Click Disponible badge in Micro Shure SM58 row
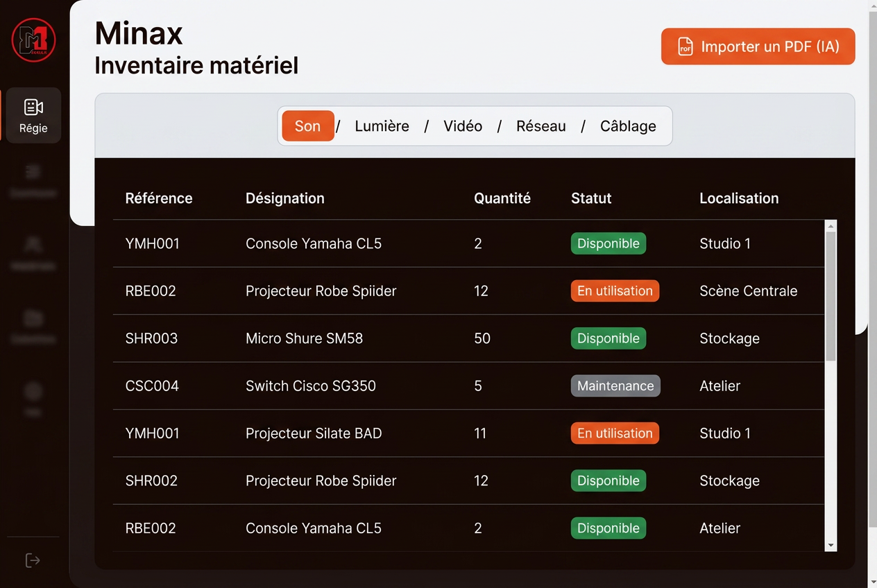 608,338
